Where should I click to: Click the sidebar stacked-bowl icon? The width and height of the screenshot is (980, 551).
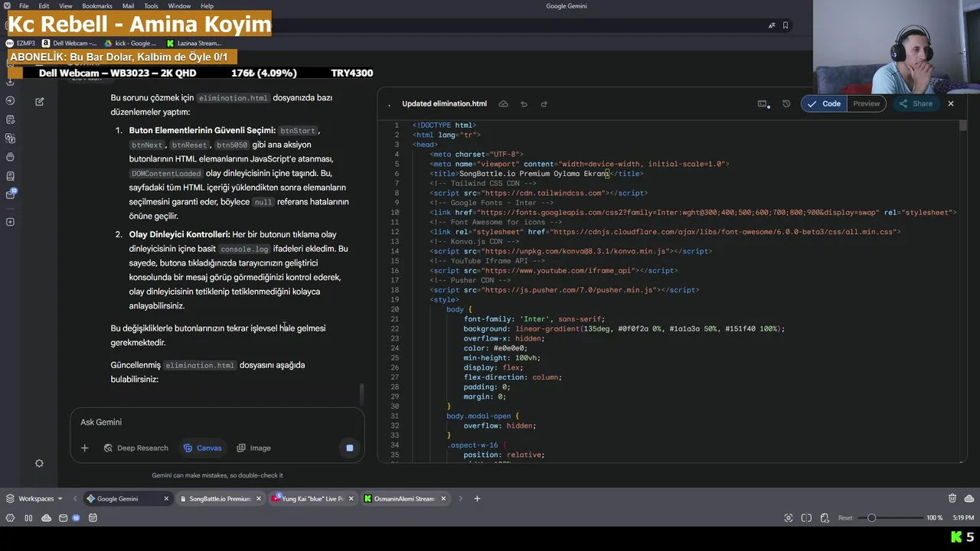point(10,157)
